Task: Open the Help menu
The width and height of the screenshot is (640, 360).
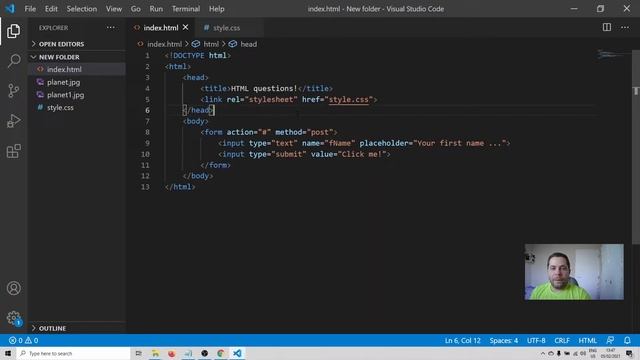Action: [x=217, y=9]
